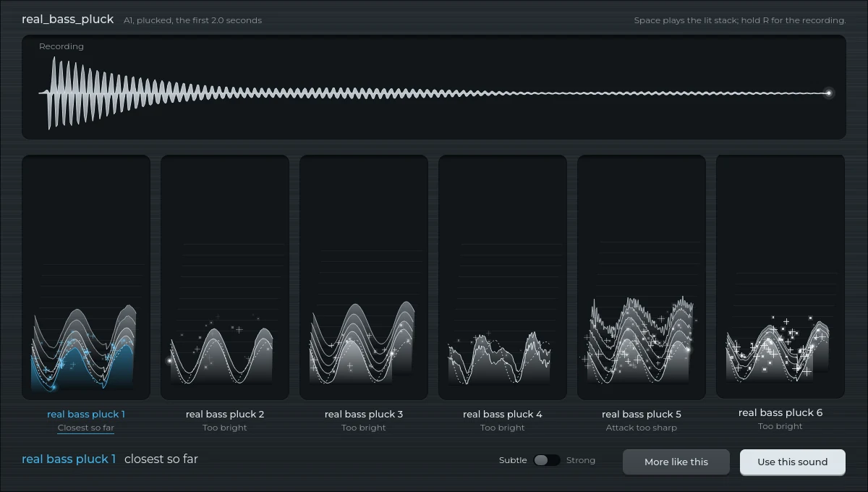Click the blue 'real bass pluck 1' status name at bottom
Viewport: 868px width, 492px height.
69,459
